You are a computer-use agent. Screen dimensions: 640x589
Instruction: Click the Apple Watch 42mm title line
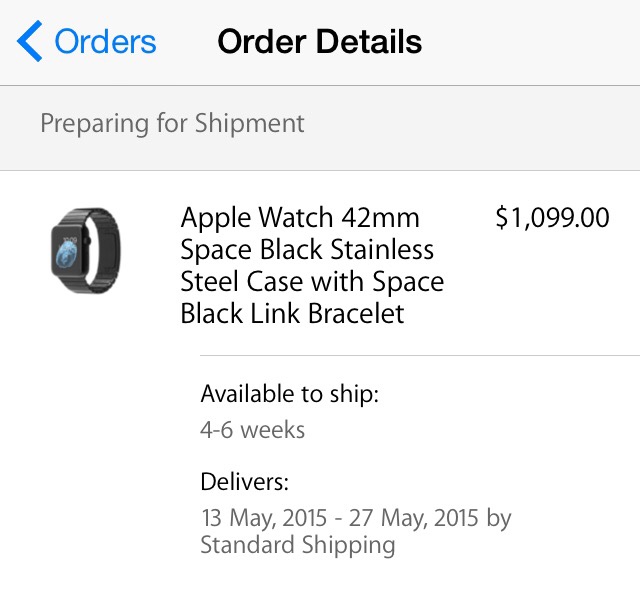[300, 218]
